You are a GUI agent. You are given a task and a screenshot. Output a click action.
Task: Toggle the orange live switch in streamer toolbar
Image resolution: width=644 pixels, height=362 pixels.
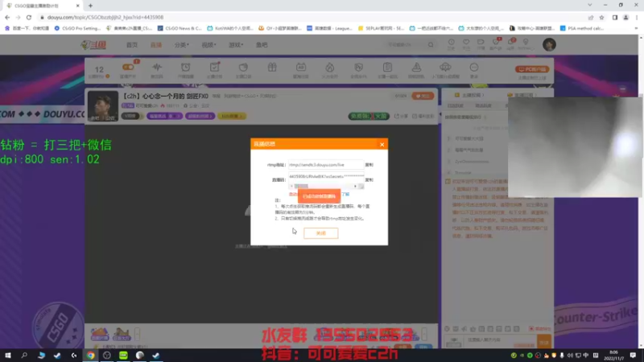click(128, 67)
